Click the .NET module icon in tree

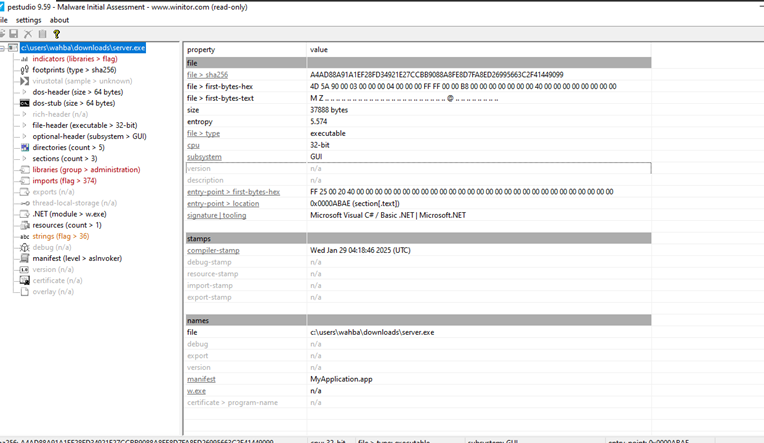tap(24, 214)
